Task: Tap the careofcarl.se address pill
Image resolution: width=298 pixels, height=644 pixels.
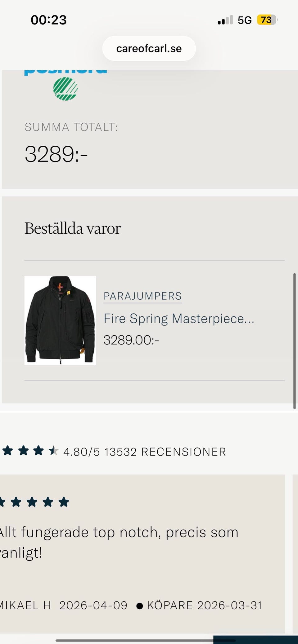Action: 149,48
